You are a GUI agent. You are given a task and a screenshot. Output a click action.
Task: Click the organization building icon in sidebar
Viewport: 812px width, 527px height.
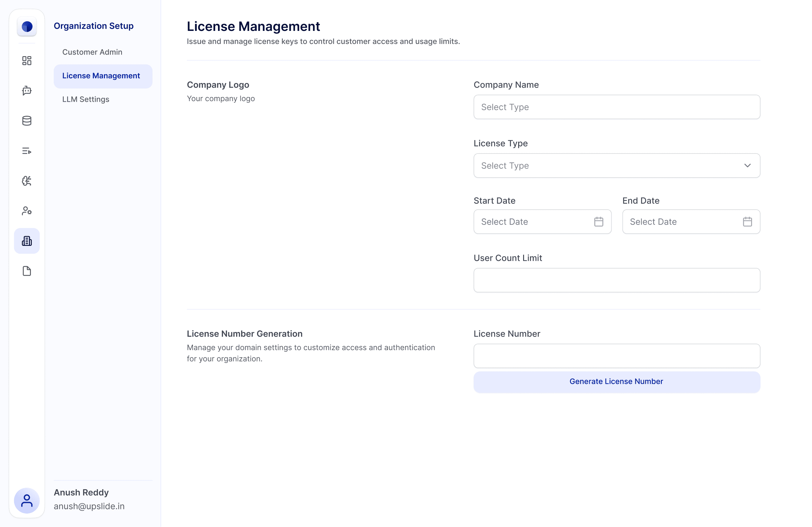[27, 241]
